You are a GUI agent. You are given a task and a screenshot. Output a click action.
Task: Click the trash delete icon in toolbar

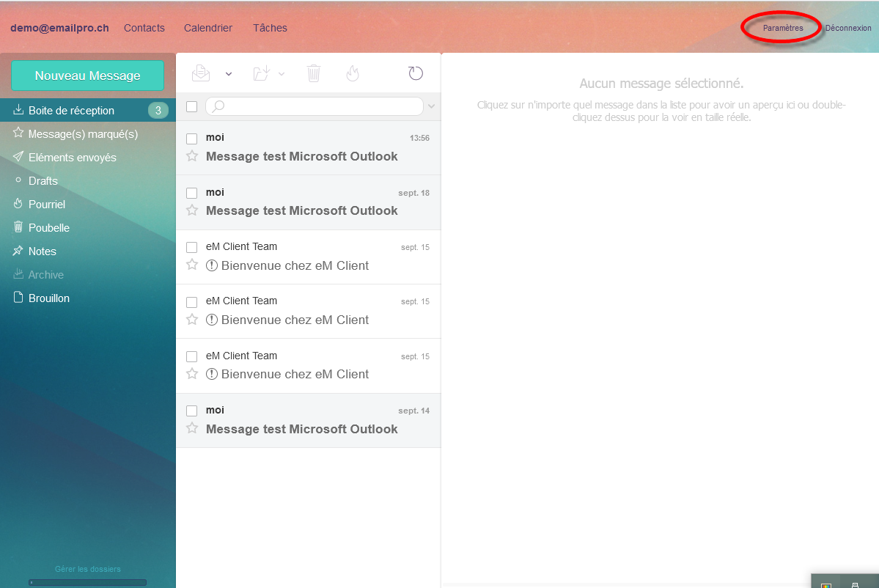(314, 73)
